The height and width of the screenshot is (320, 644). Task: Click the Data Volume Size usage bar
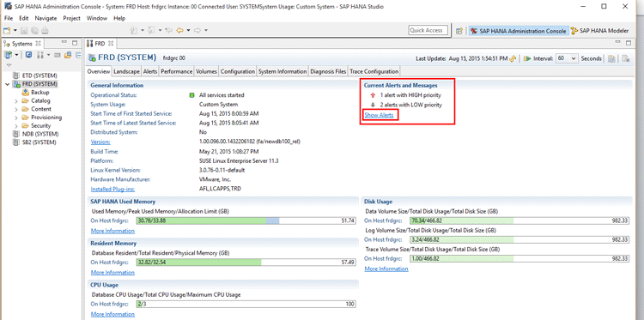[519, 220]
